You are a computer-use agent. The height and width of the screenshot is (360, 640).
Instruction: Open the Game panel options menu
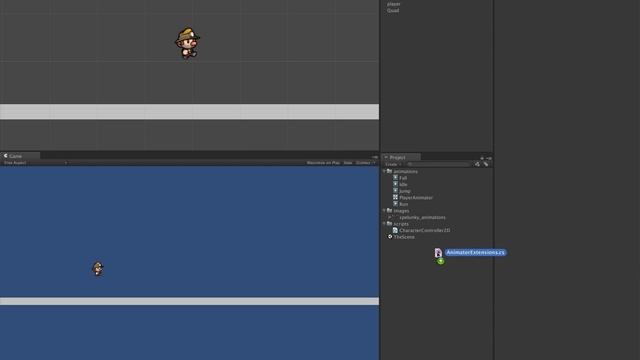click(x=375, y=157)
